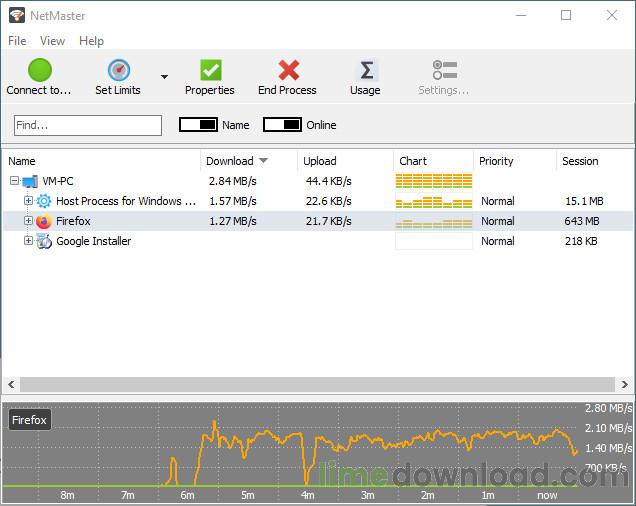636x506 pixels.
Task: Click the red X End Process icon
Action: [x=288, y=71]
